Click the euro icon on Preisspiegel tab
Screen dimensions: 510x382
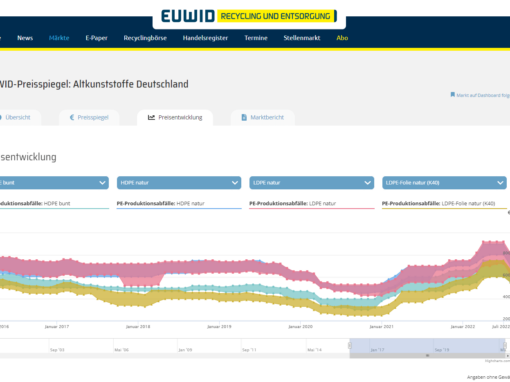point(72,117)
